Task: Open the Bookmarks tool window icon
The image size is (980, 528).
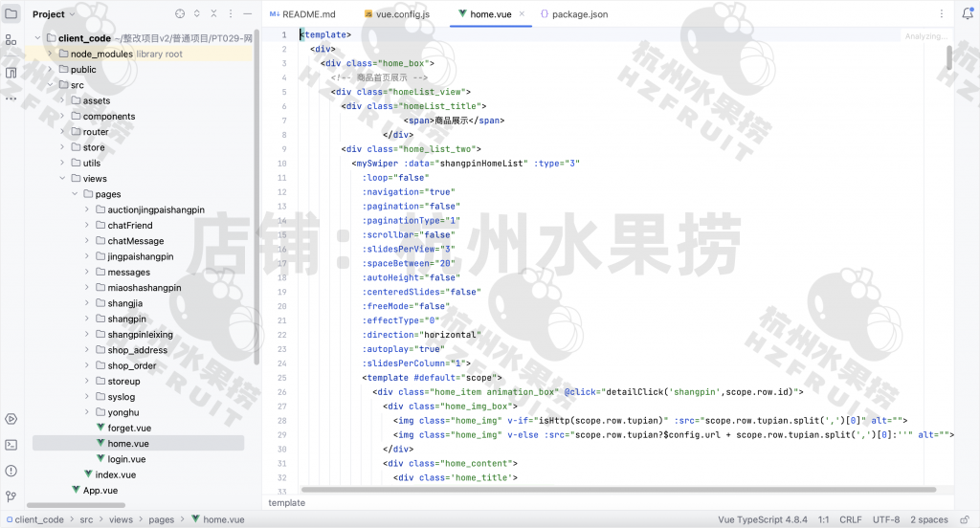Action: click(x=11, y=73)
